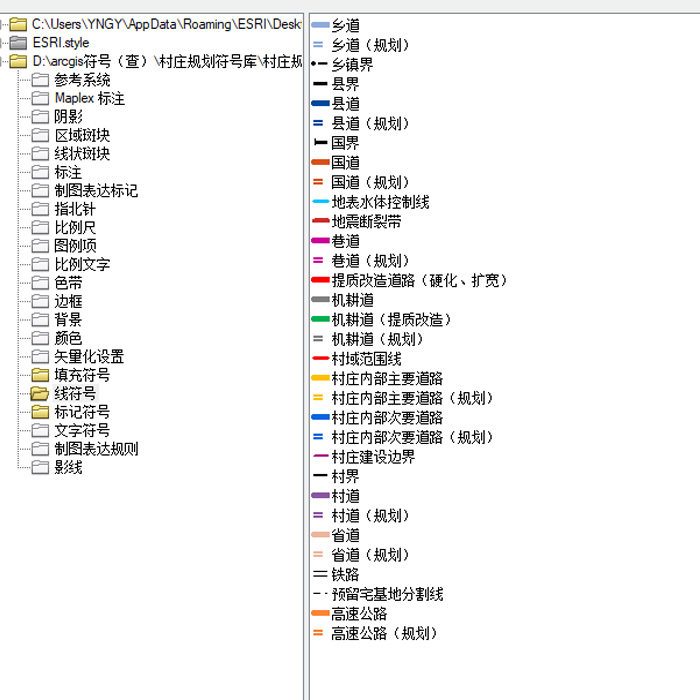
Task: Click the 图例项 folder icon
Action: pyautogui.click(x=40, y=246)
